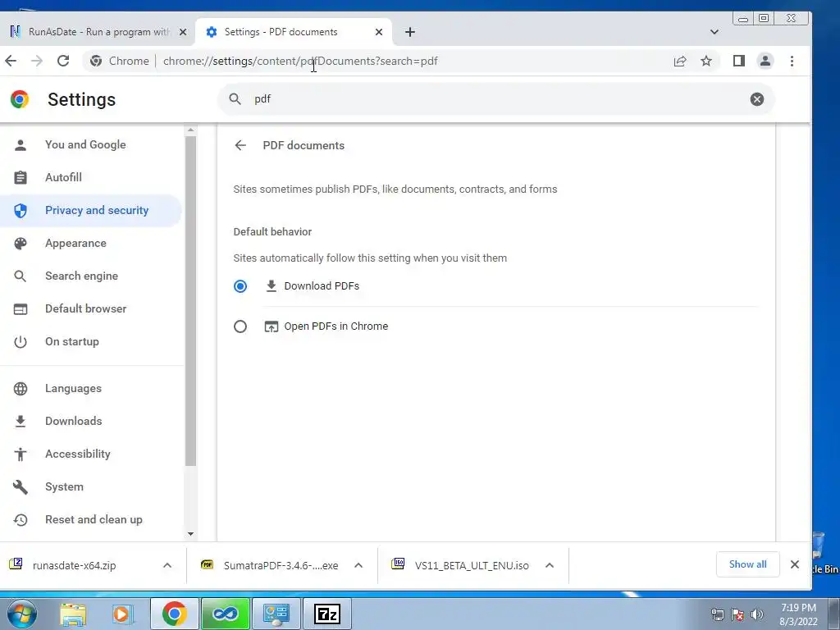Screen dimensions: 840x630
Task: Reload the page with the refresh icon
Action: pyautogui.click(x=63, y=61)
